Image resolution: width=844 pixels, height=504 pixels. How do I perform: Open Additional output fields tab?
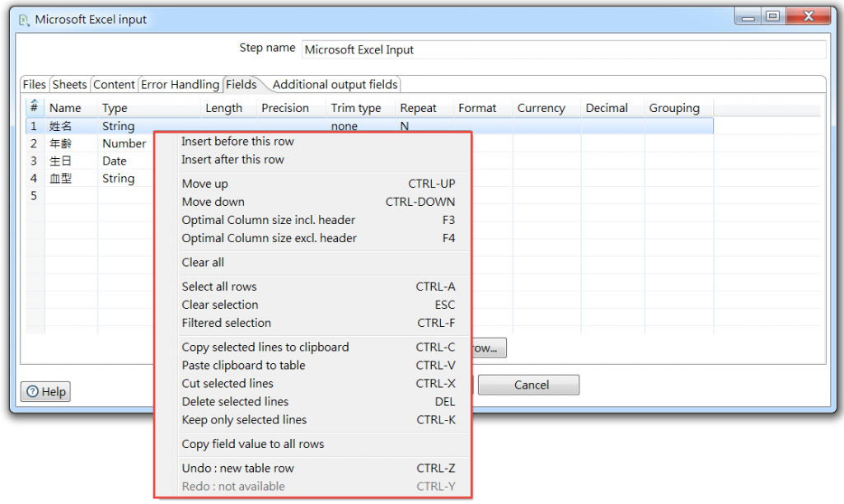click(335, 85)
